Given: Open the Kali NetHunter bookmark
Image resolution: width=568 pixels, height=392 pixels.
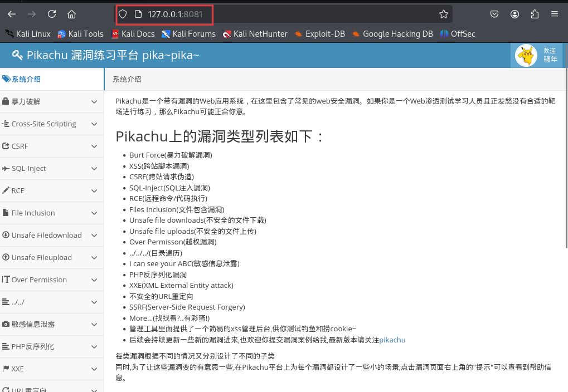Looking at the screenshot, I should pyautogui.click(x=255, y=34).
